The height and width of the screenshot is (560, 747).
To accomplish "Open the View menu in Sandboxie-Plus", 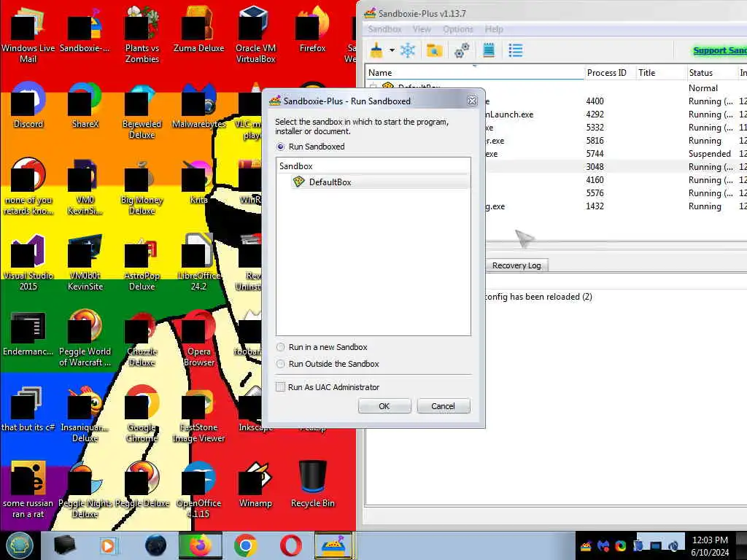I will (422, 29).
